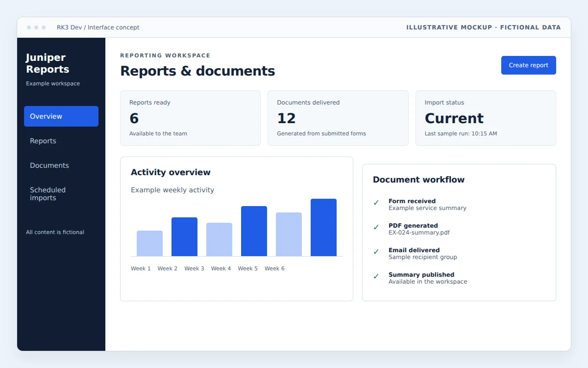The image size is (588, 368).
Task: Select the Email delivered workflow step
Action: (459, 253)
